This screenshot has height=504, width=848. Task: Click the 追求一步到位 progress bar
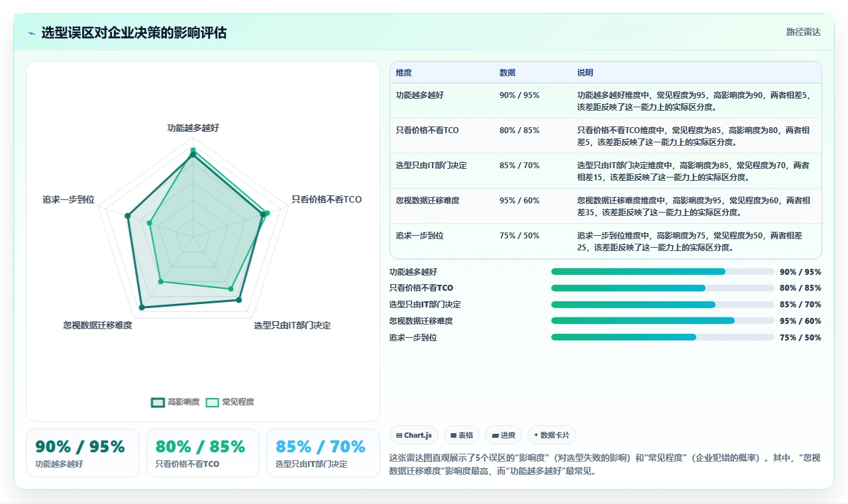pyautogui.click(x=662, y=338)
